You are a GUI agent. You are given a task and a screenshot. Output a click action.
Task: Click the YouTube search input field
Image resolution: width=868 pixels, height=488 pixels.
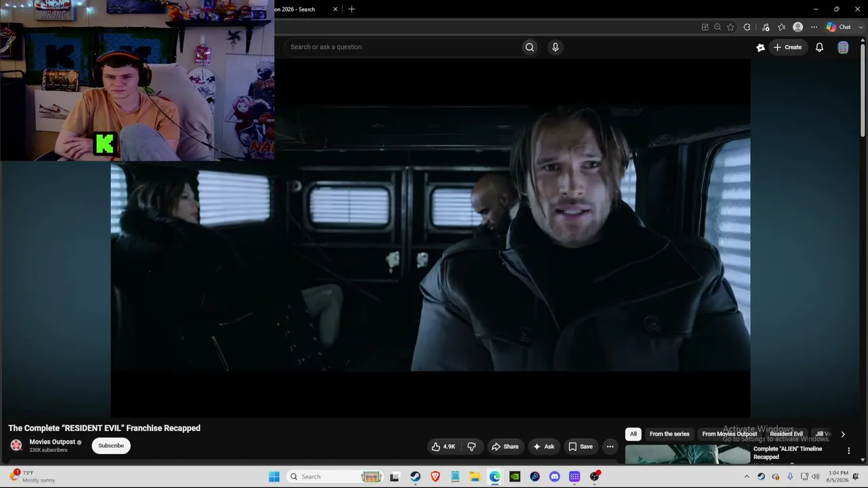403,47
